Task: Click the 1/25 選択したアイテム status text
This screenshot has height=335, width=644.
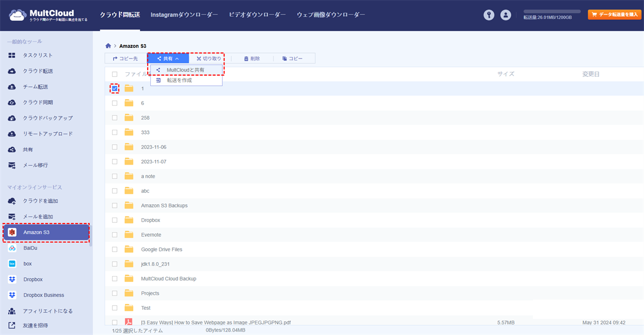Action: (137, 331)
